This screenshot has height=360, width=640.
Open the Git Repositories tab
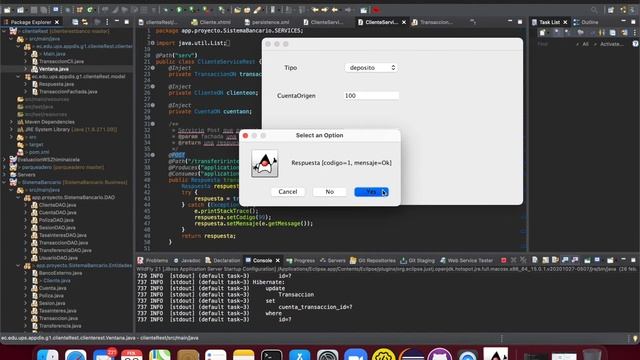[373, 260]
